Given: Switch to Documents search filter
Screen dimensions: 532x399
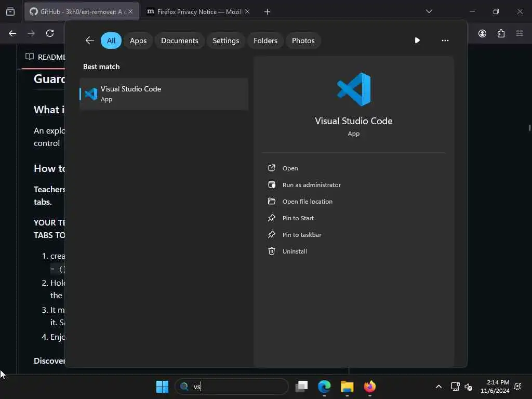Looking at the screenshot, I should 179,41.
